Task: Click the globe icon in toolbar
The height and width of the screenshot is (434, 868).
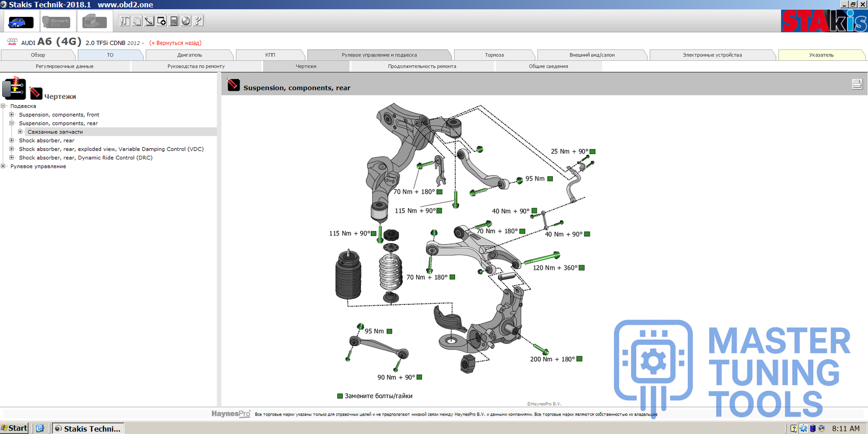Action: (x=186, y=21)
